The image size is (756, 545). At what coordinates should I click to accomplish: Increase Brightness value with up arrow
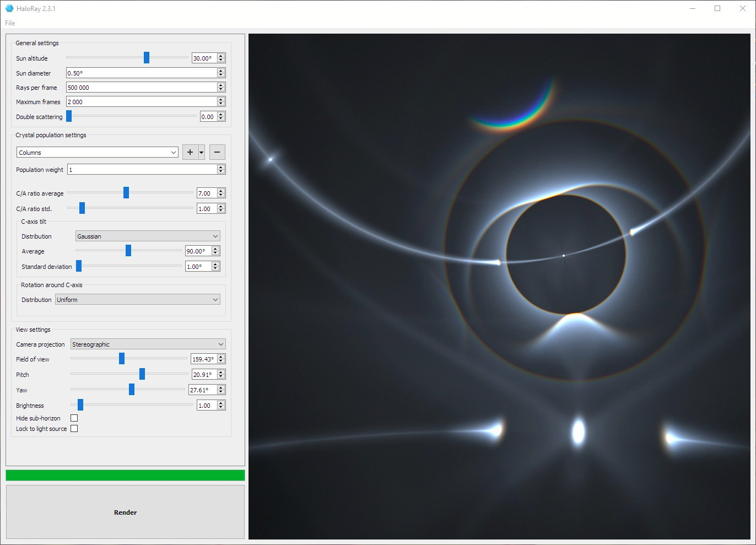(221, 403)
